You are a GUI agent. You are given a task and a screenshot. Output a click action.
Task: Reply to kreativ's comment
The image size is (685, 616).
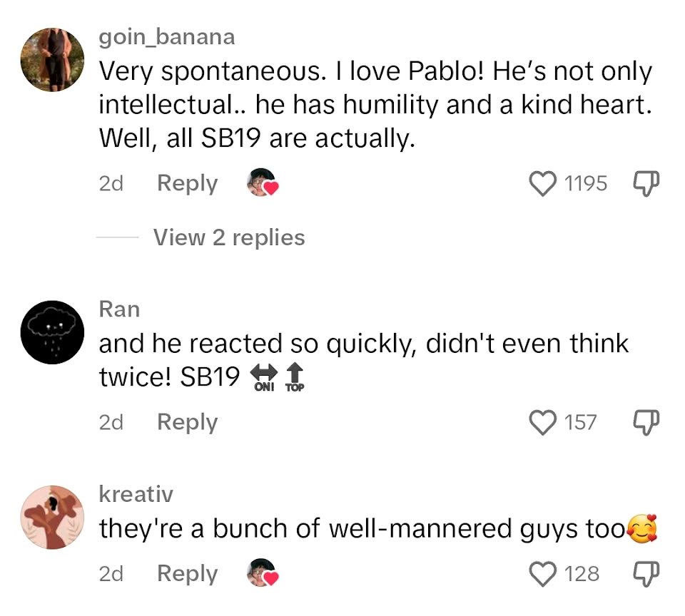coord(188,574)
